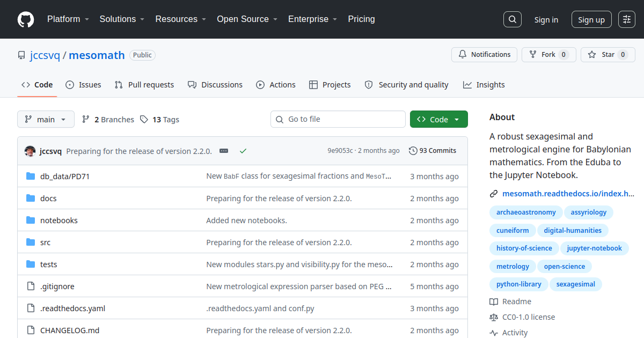View the CC0-1.0 license link
Screen dimensions: 644x338
click(x=522, y=317)
